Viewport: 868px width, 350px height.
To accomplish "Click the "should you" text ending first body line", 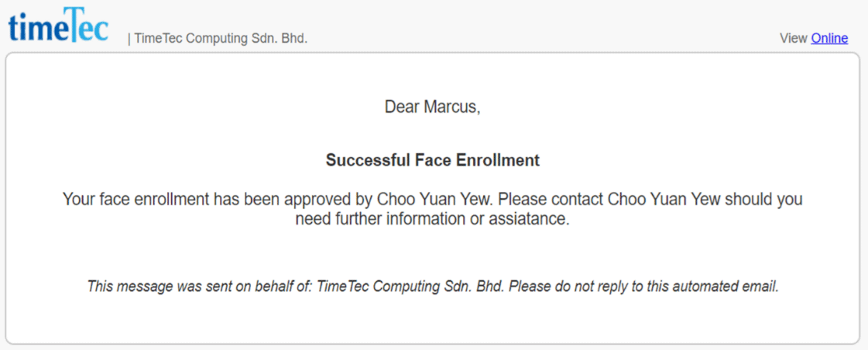I will (770, 199).
